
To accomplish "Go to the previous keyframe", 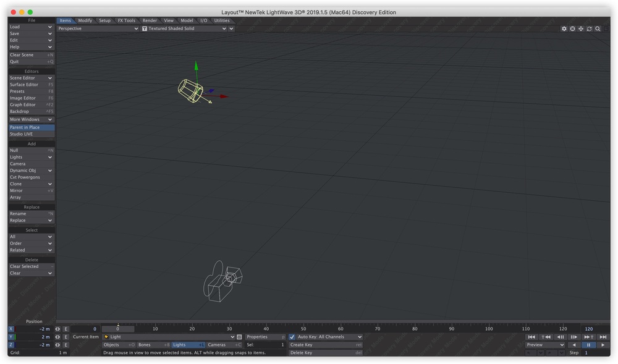I will click(x=546, y=337).
